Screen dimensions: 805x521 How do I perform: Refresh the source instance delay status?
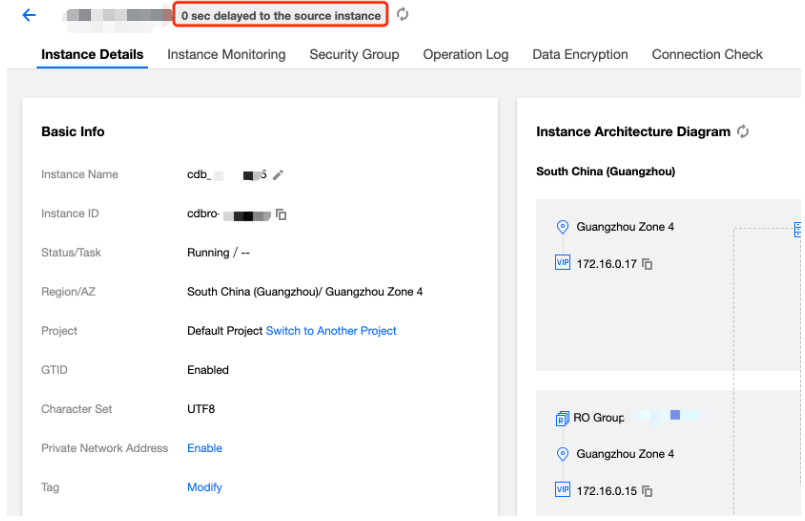402,15
